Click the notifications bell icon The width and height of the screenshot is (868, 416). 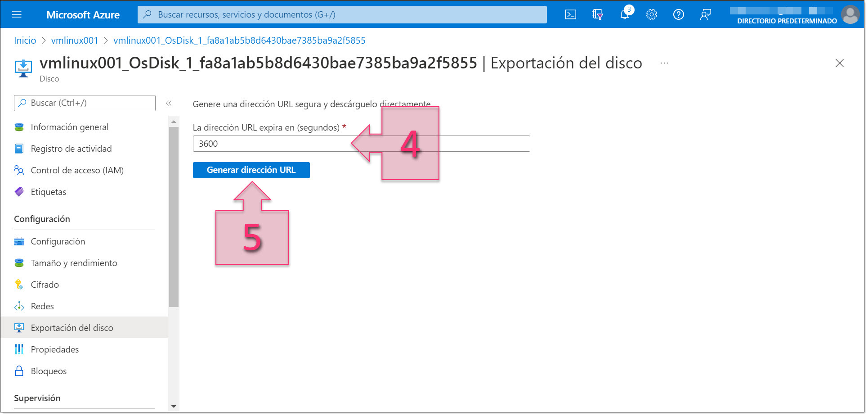click(x=625, y=14)
